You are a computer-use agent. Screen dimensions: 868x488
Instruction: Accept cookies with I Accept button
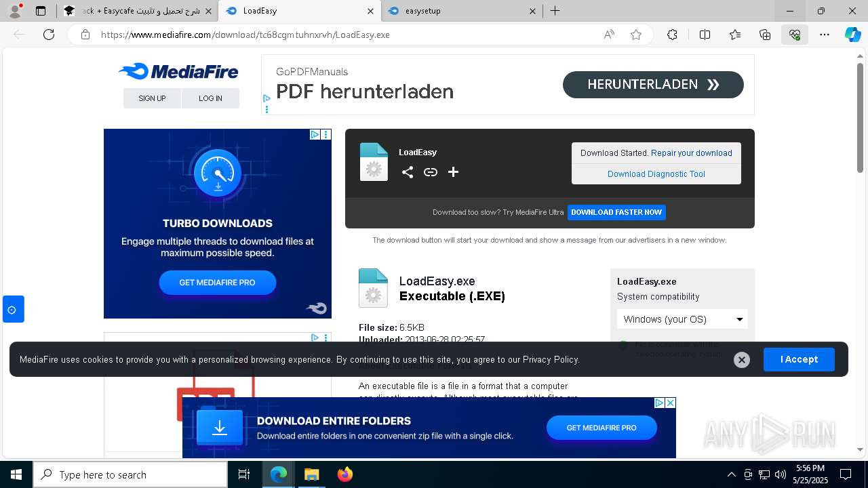[799, 359]
